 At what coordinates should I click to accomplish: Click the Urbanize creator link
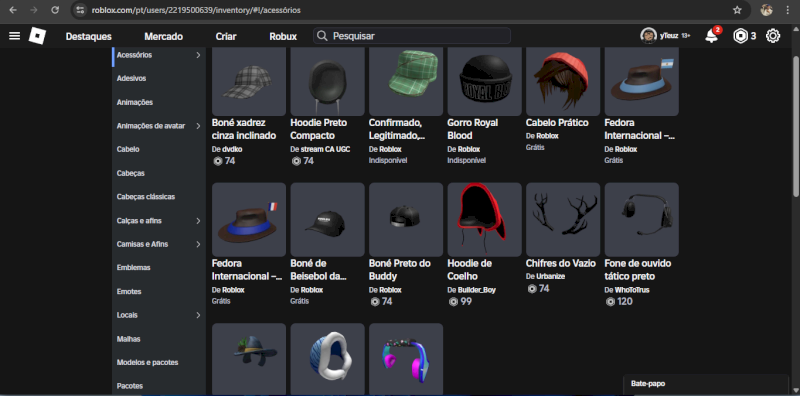click(x=551, y=276)
